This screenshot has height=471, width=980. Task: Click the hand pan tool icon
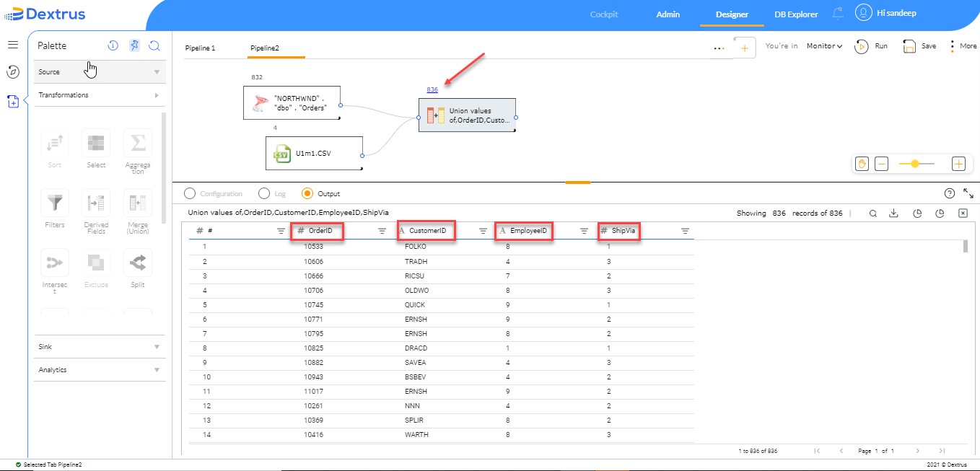pyautogui.click(x=862, y=164)
